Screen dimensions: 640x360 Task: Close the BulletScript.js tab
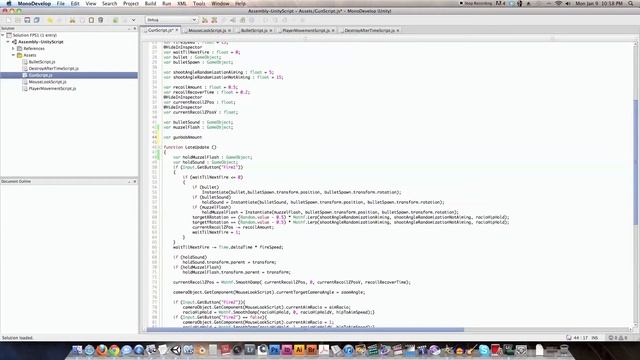271,30
